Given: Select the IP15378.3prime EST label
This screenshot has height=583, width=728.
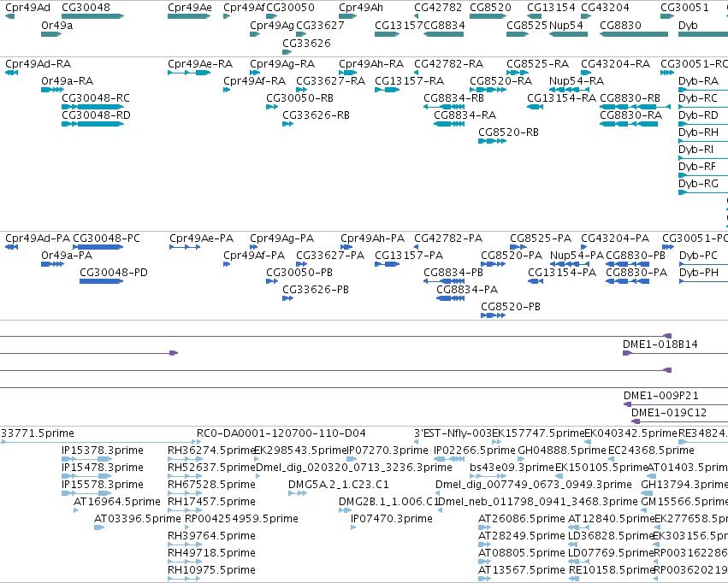Looking at the screenshot, I should pos(102,450).
